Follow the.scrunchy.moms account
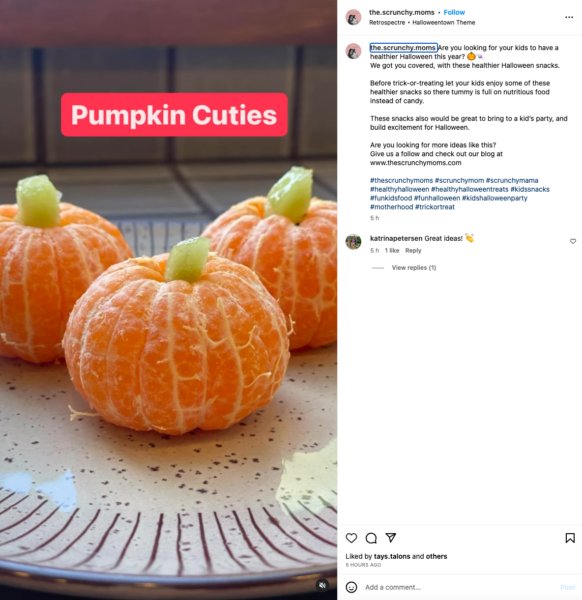The width and height of the screenshot is (582, 600). tap(454, 12)
